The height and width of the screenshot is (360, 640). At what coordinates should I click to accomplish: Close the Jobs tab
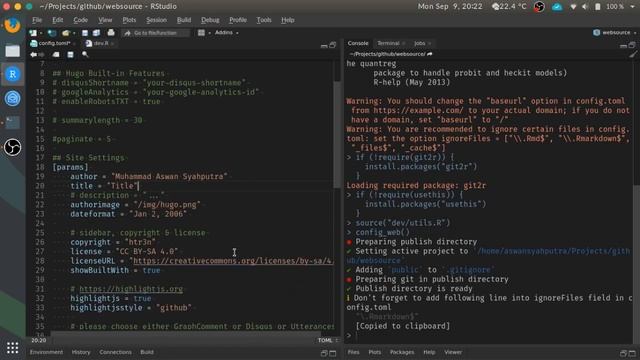[429, 44]
